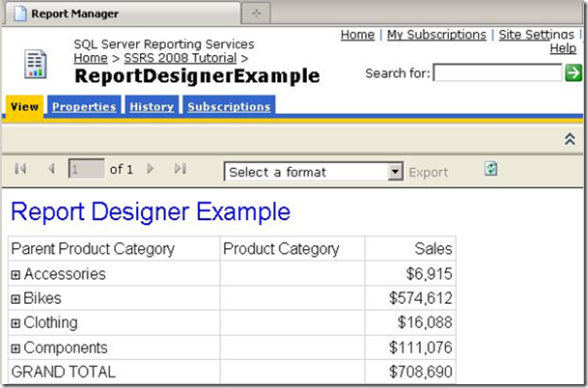Go to the previous report page

point(52,169)
